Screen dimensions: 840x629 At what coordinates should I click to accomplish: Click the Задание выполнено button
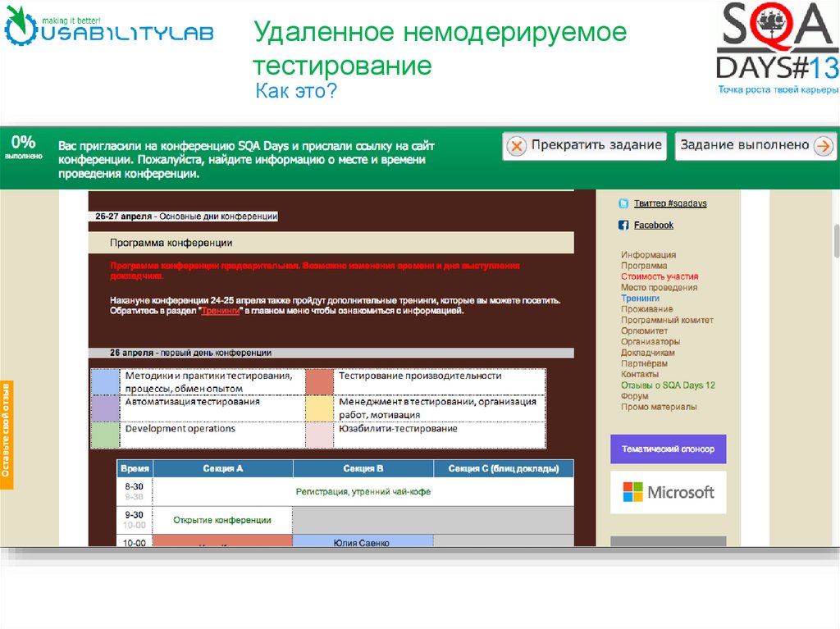pyautogui.click(x=756, y=146)
